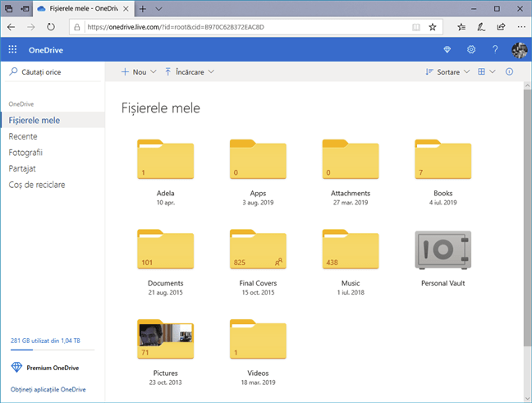View 281 GB utilizat storage link
Screen dimensions: 532x403
[45, 341]
